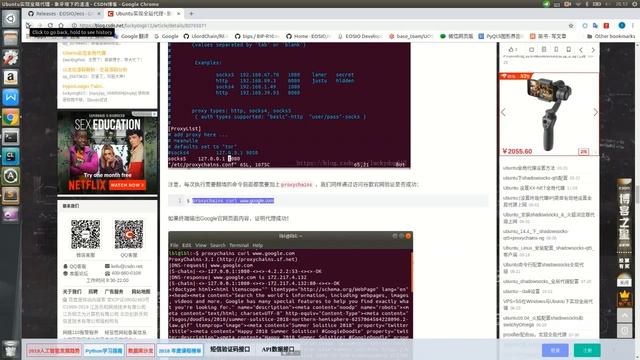Open the Google Translate extension icon

coord(595,26)
